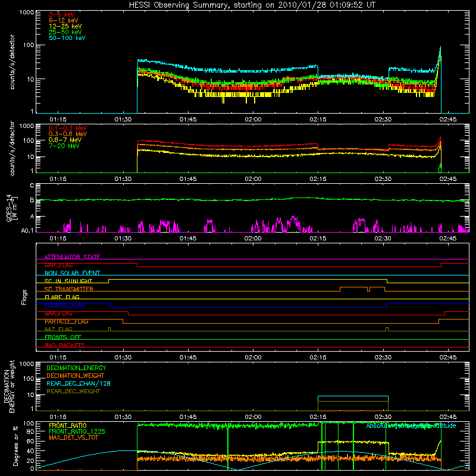Click the FRONTS_OFF flag label

coord(63,337)
